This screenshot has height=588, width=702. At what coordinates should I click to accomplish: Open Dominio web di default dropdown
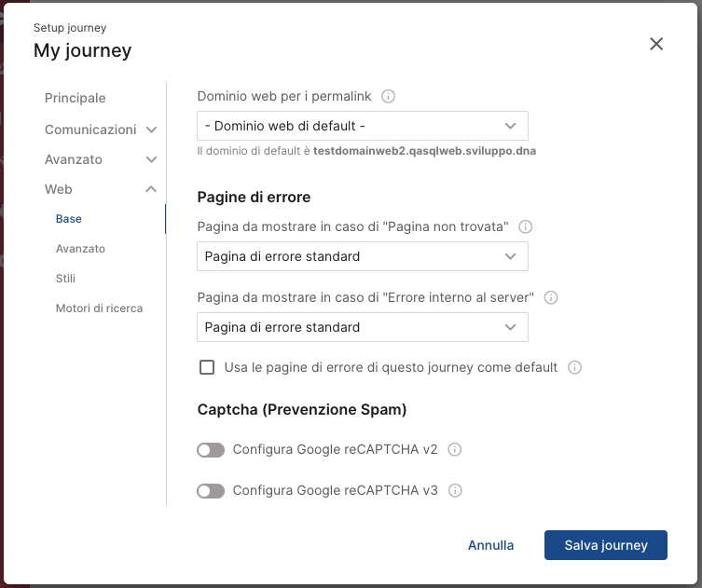tap(363, 126)
